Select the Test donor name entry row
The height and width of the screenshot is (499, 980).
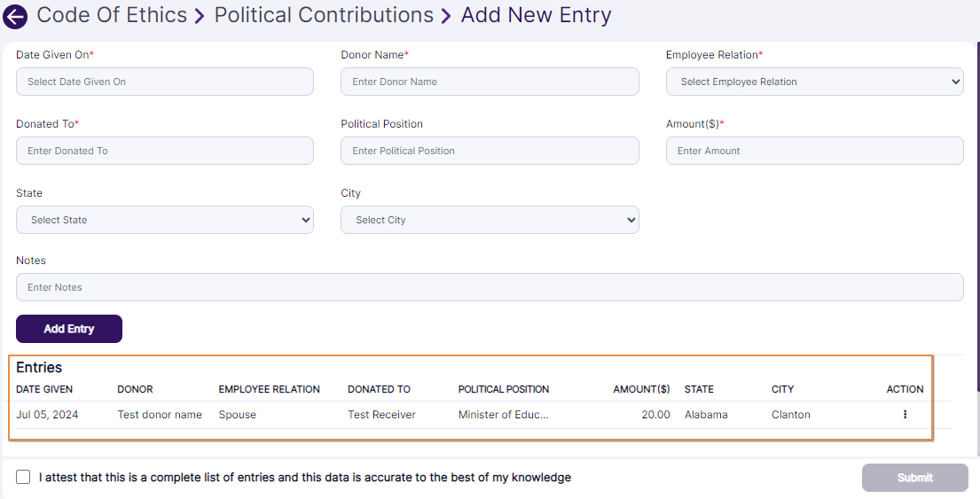(160, 415)
